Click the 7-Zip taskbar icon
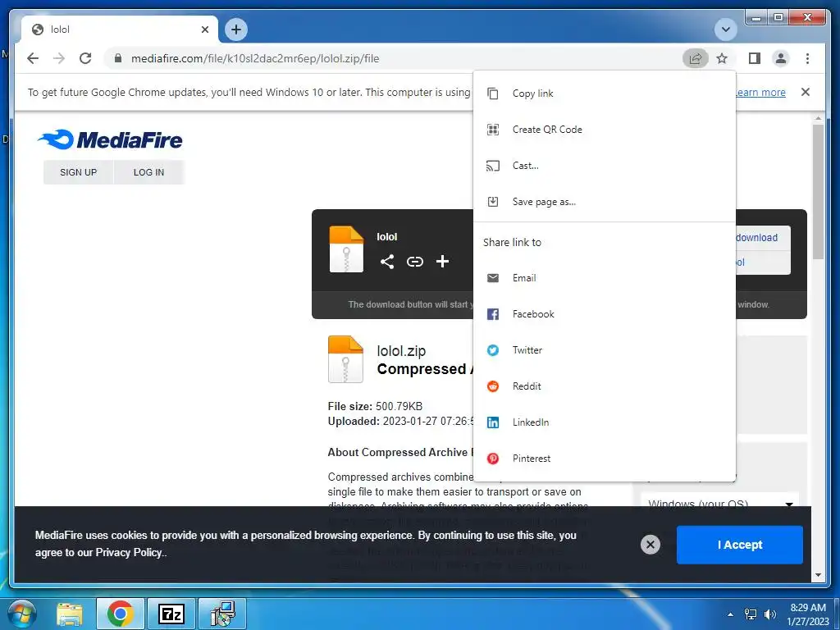840x630 pixels. point(171,614)
